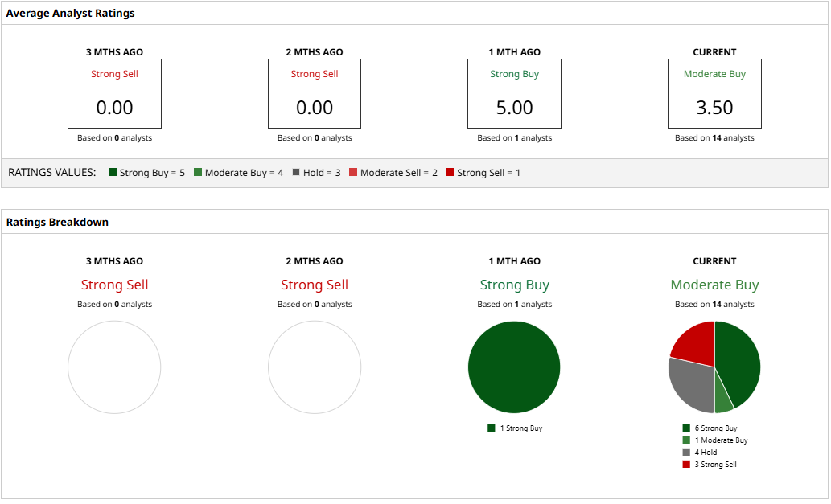Click the Average Analyst Ratings heading

tap(71, 13)
